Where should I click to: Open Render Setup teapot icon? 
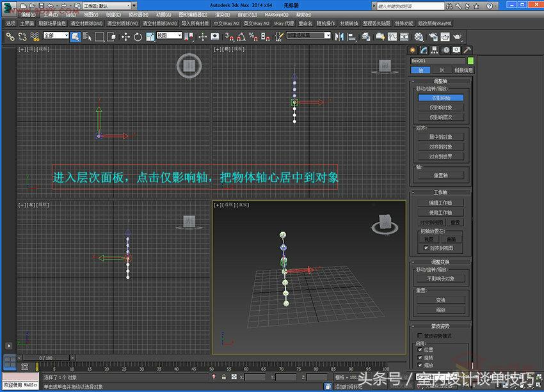435,37
